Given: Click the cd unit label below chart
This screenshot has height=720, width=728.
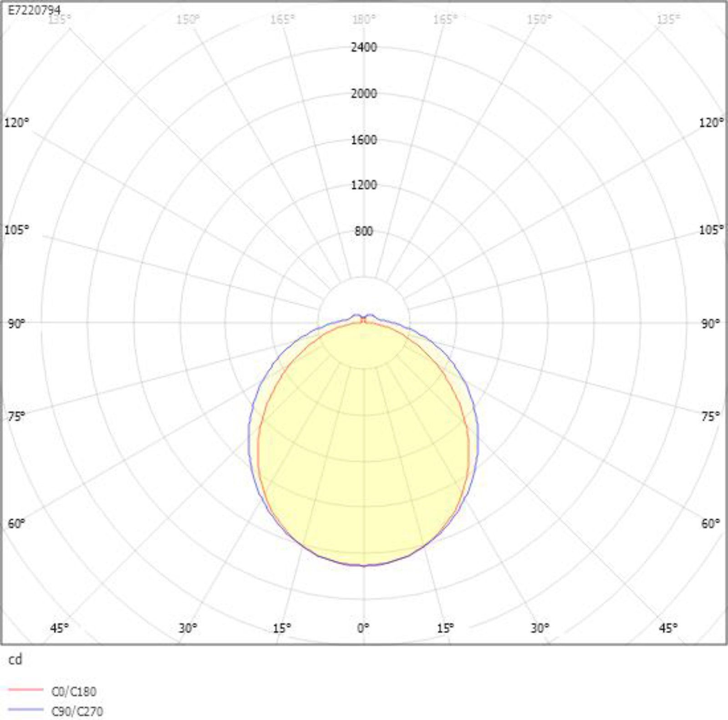Looking at the screenshot, I should tap(15, 659).
